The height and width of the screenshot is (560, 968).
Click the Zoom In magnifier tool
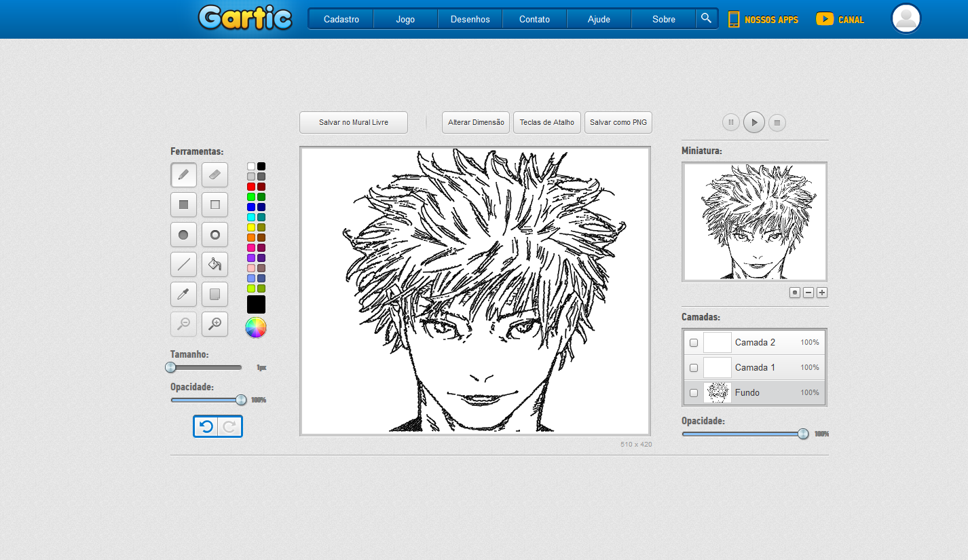(x=215, y=324)
